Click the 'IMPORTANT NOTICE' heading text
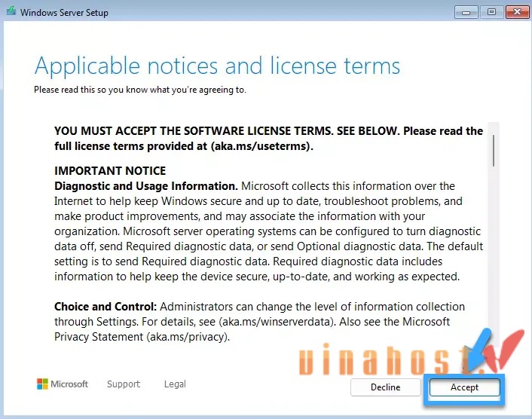Screen dimensions: 532x419 (x=110, y=170)
